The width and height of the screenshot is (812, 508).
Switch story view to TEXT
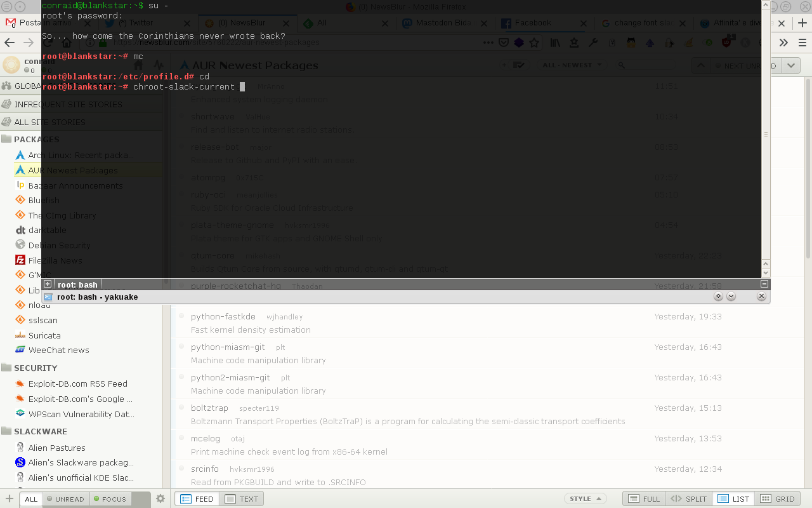pyautogui.click(x=241, y=499)
